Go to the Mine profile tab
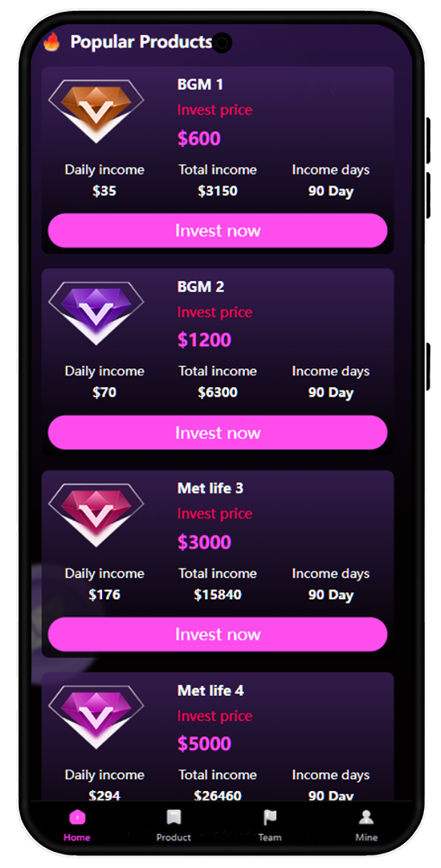 click(366, 825)
